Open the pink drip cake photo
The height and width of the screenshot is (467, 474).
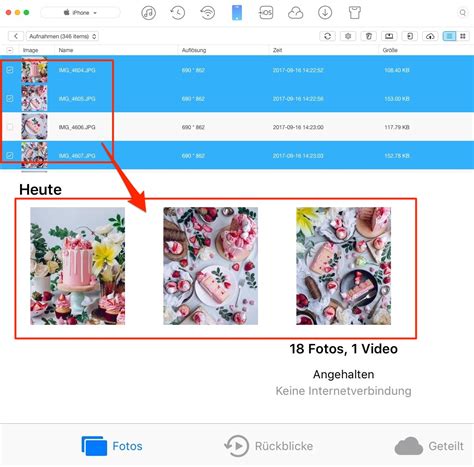click(78, 266)
